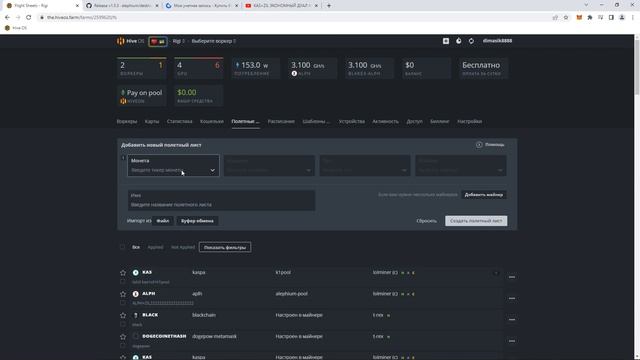Switch to the Расписание tab
640x360 pixels.
coord(281,122)
